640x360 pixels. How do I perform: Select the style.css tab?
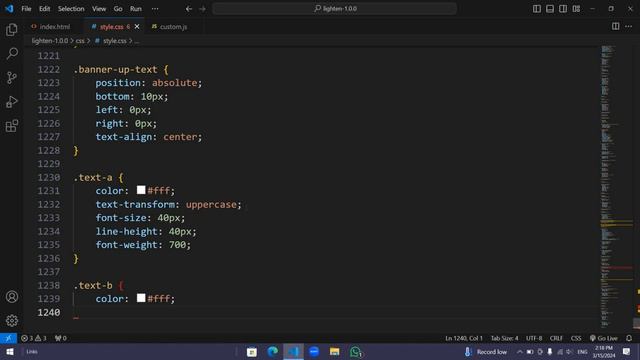coord(111,27)
